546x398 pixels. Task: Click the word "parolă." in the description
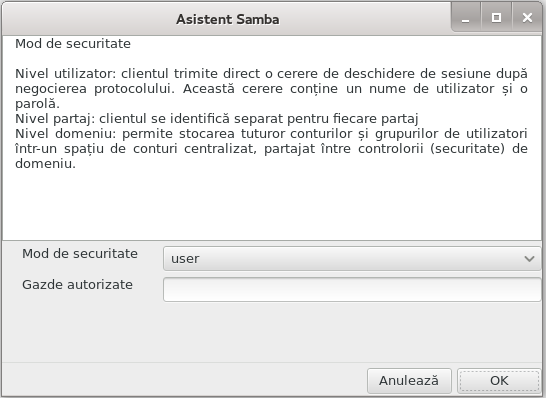click(38, 104)
